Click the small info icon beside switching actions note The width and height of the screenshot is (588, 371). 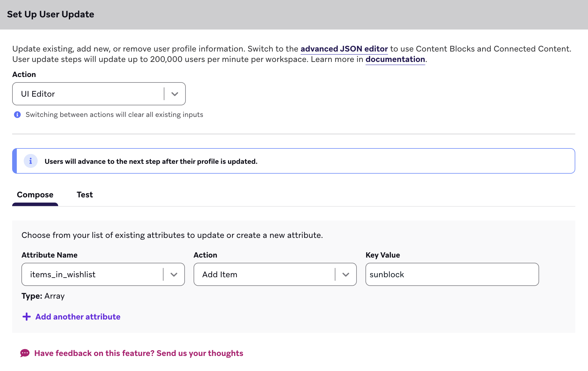point(17,115)
